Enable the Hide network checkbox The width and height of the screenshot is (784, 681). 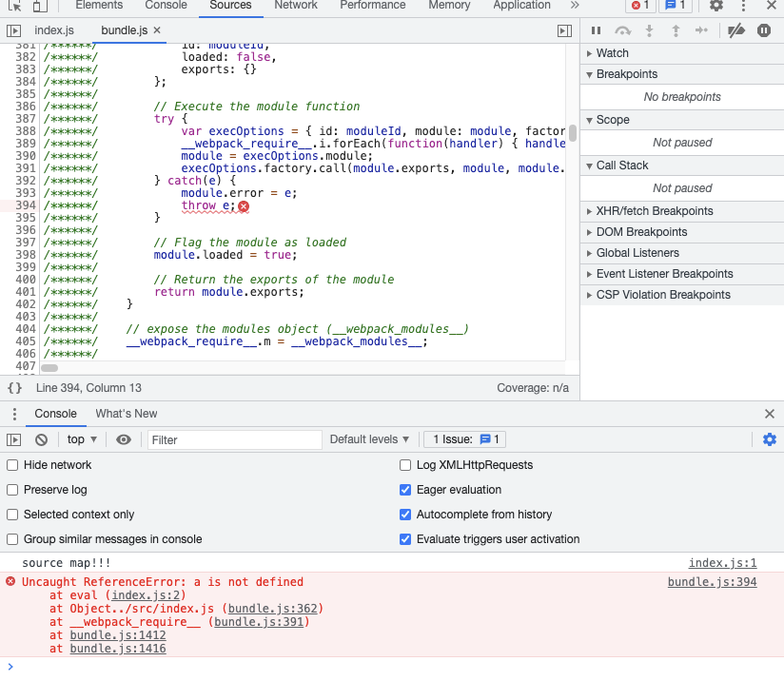tap(12, 465)
